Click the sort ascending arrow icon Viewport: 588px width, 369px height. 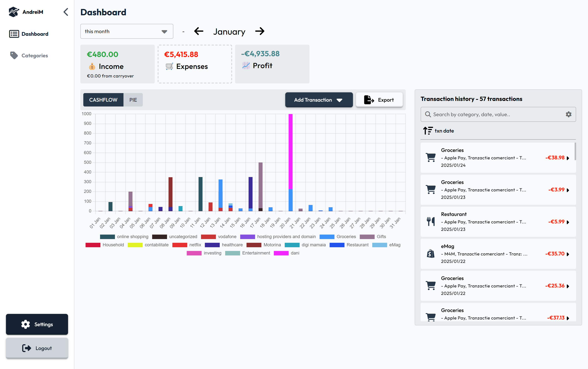pyautogui.click(x=428, y=131)
